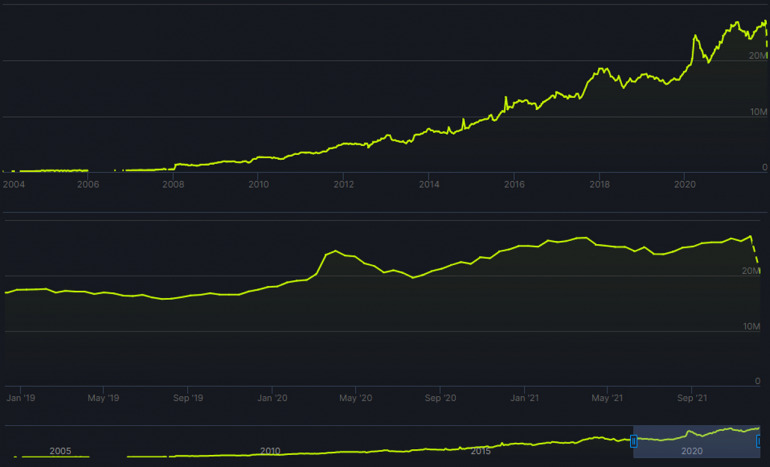Click the 0 value label on the lower chart
This screenshot has height=467, width=770.
tap(757, 381)
